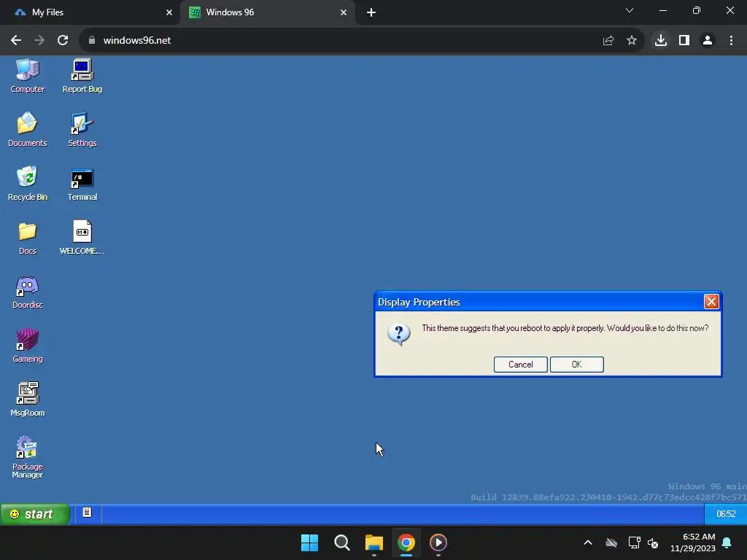Bookmark this page with star icon
Screen dimensions: 747x560
pos(631,41)
